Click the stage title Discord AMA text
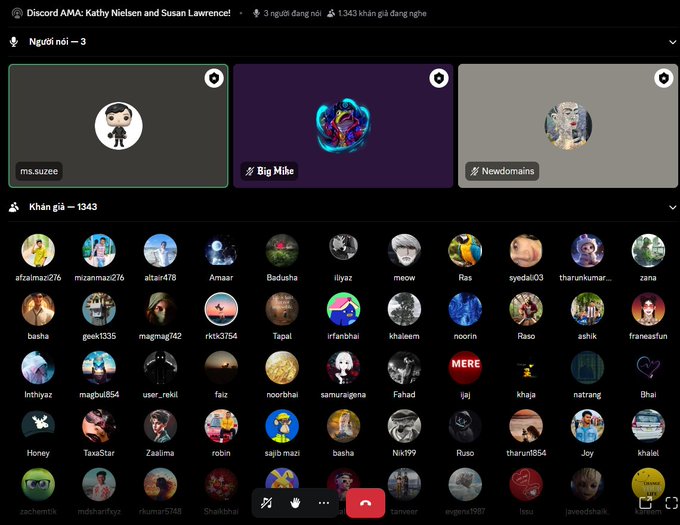 point(128,13)
